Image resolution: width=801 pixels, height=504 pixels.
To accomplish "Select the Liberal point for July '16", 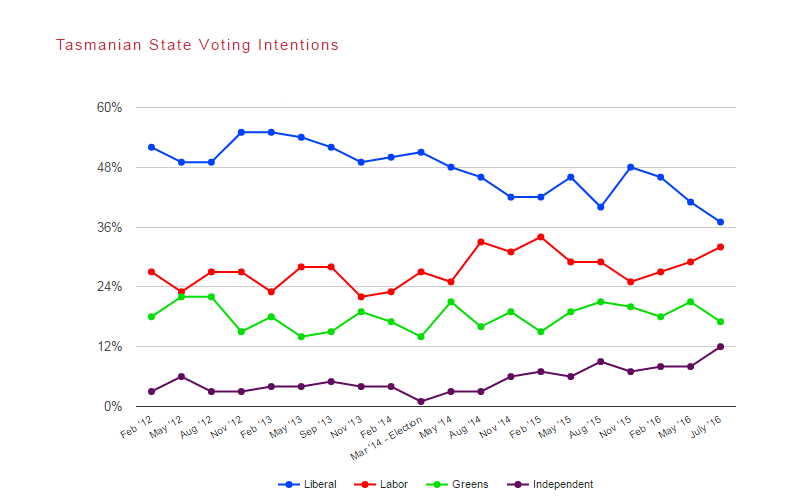I will coord(720,222).
